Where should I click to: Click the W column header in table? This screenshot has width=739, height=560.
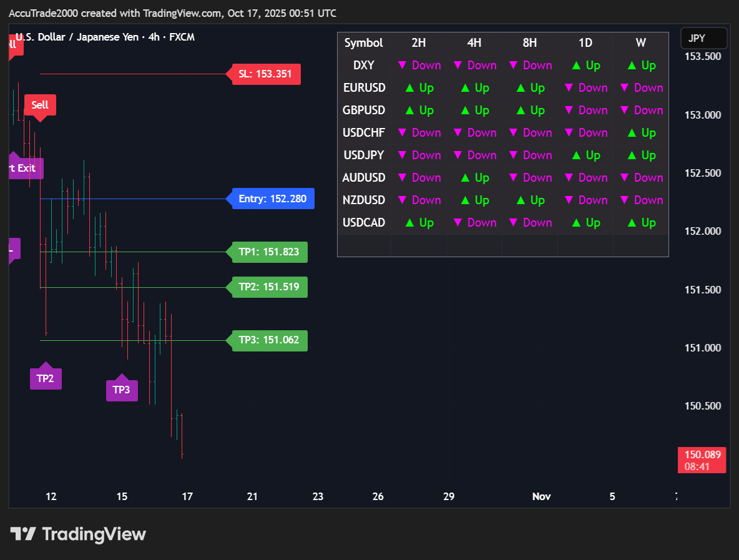tap(641, 43)
